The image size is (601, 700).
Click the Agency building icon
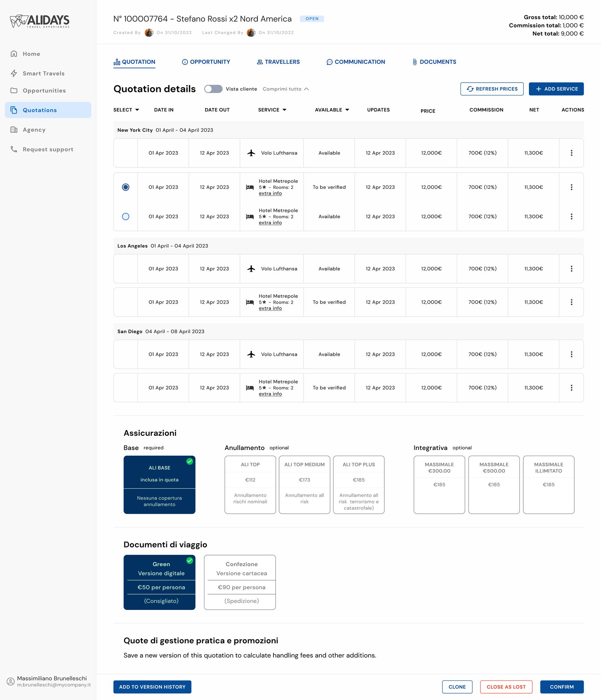click(x=14, y=129)
